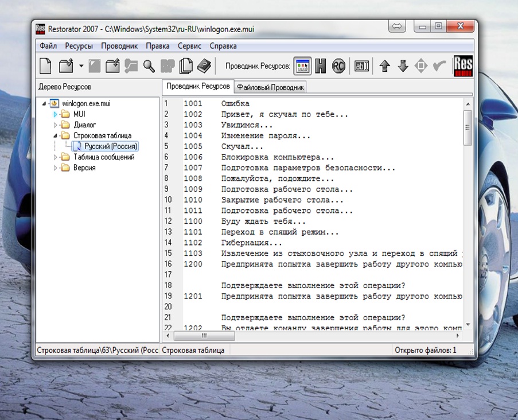Open the dropdown arrow beside the Open icon

(x=81, y=66)
